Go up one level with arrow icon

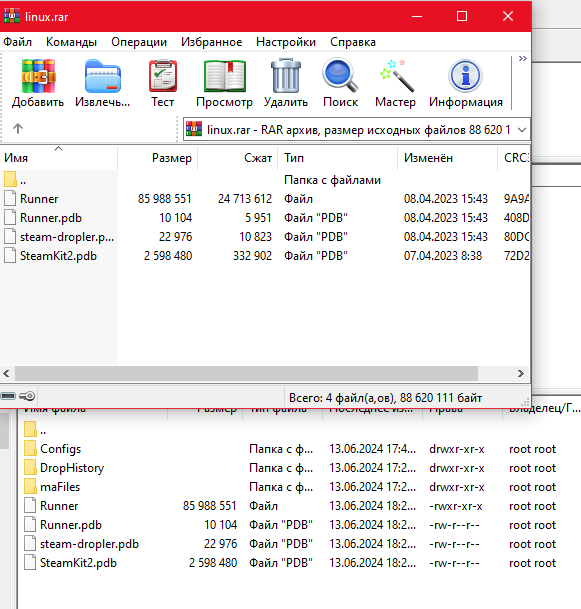pyautogui.click(x=18, y=128)
